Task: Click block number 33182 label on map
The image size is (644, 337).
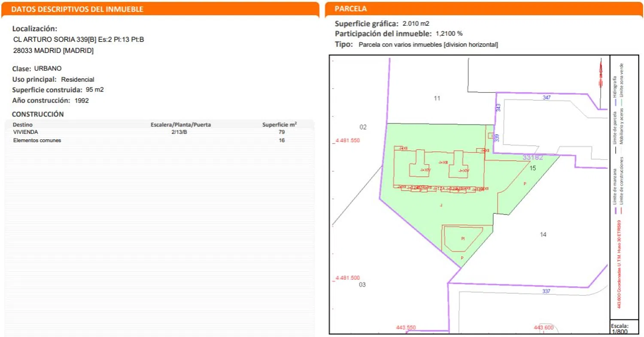Action: (x=532, y=158)
